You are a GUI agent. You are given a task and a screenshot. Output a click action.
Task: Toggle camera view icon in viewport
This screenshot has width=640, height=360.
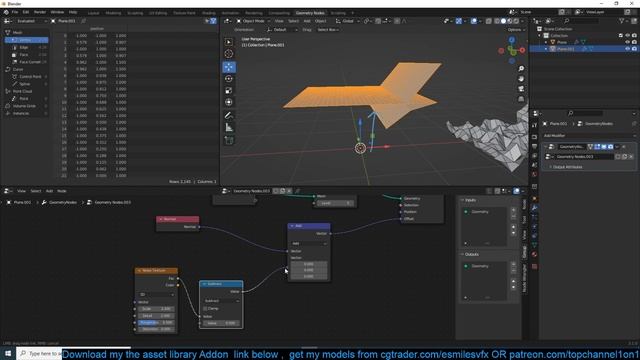pyautogui.click(x=521, y=89)
